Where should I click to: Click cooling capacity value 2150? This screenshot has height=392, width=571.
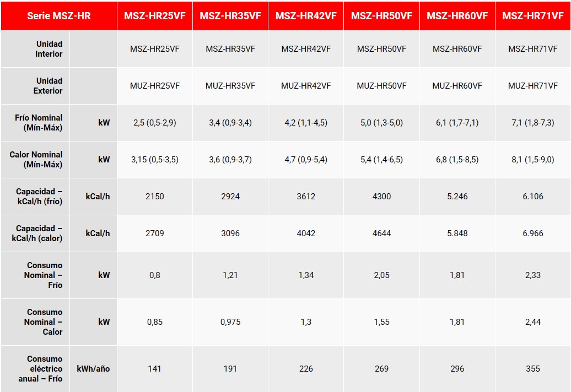click(155, 197)
